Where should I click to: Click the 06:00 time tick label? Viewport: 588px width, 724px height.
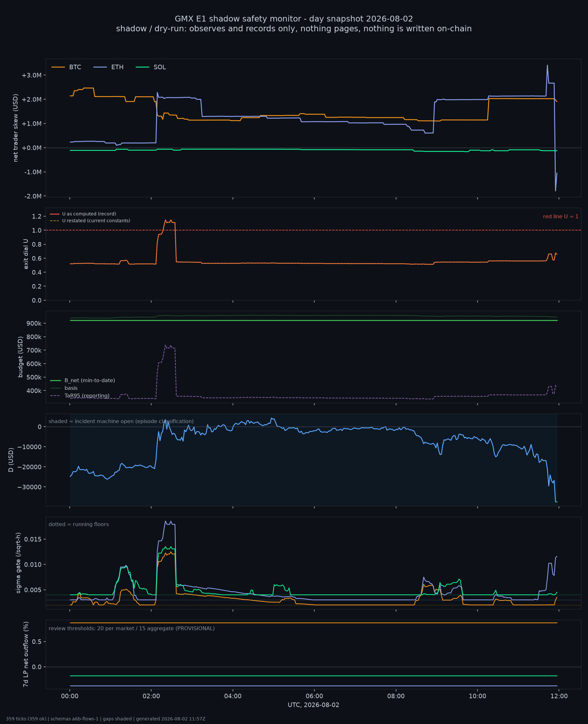314,696
